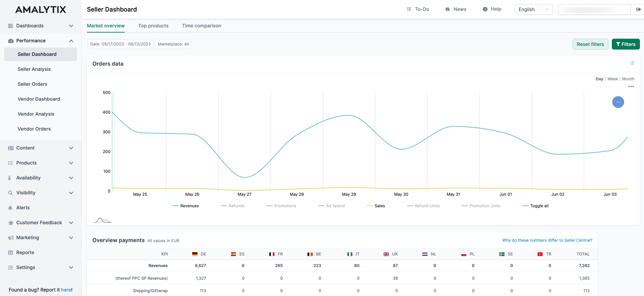This screenshot has width=644, height=296.
Task: Expand the Visibility menu chevron
Action: (71, 193)
